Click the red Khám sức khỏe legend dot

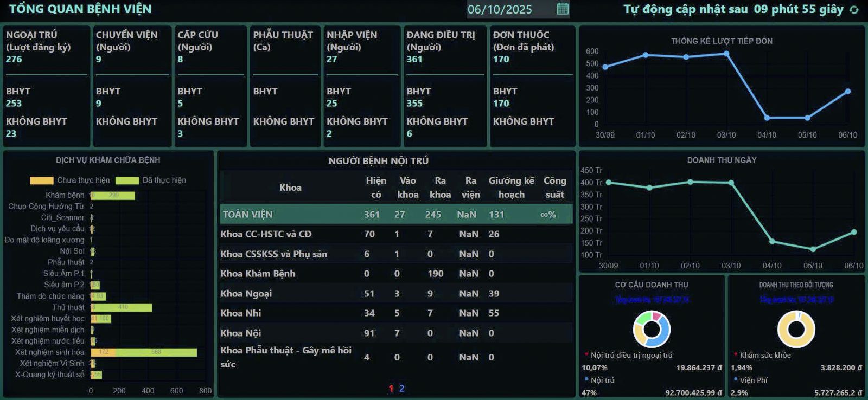tap(736, 354)
